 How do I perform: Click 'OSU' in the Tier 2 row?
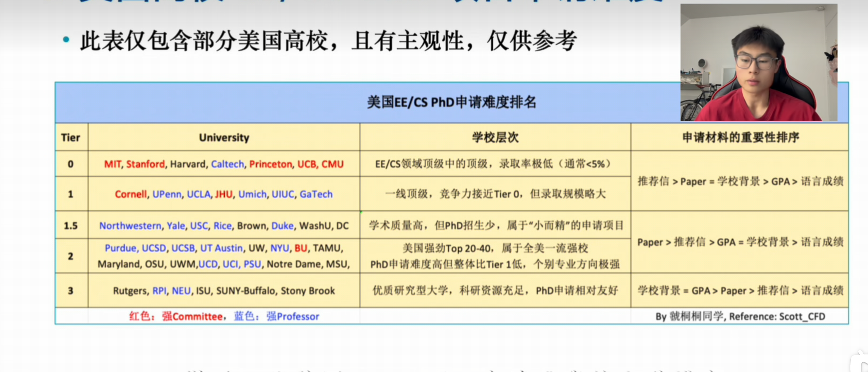point(155,264)
